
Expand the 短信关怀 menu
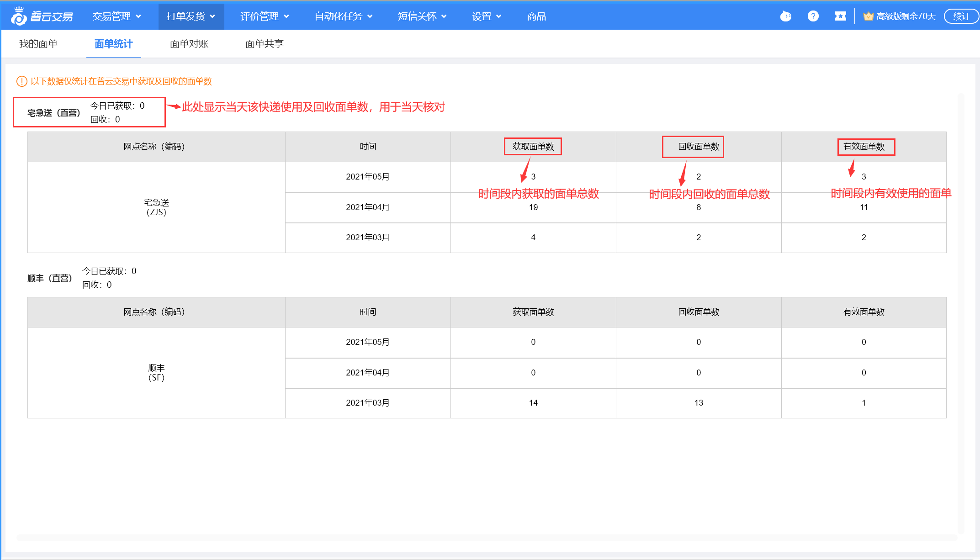point(422,16)
